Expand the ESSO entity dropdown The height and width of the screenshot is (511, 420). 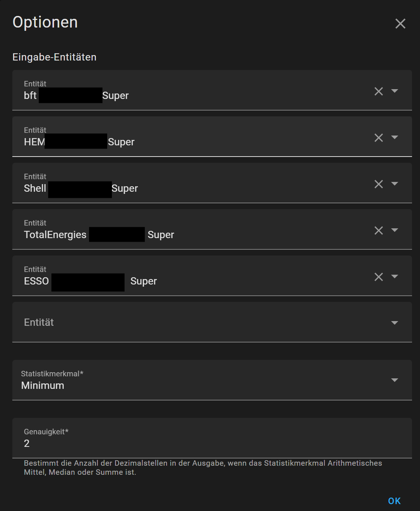(x=395, y=277)
